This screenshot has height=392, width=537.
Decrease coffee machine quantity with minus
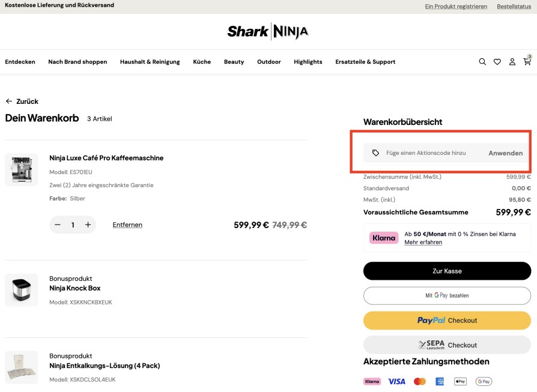point(58,225)
